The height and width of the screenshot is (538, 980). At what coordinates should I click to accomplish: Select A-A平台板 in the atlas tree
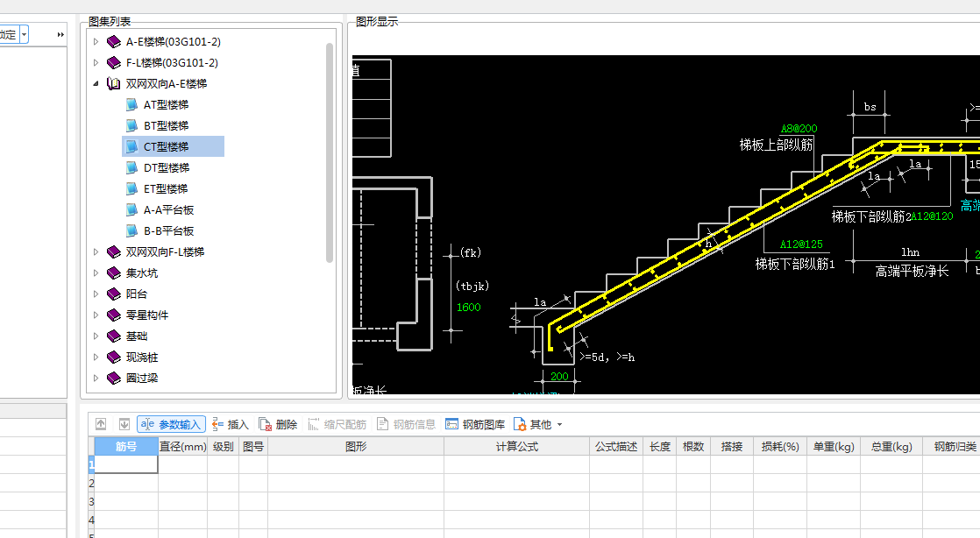click(x=169, y=210)
